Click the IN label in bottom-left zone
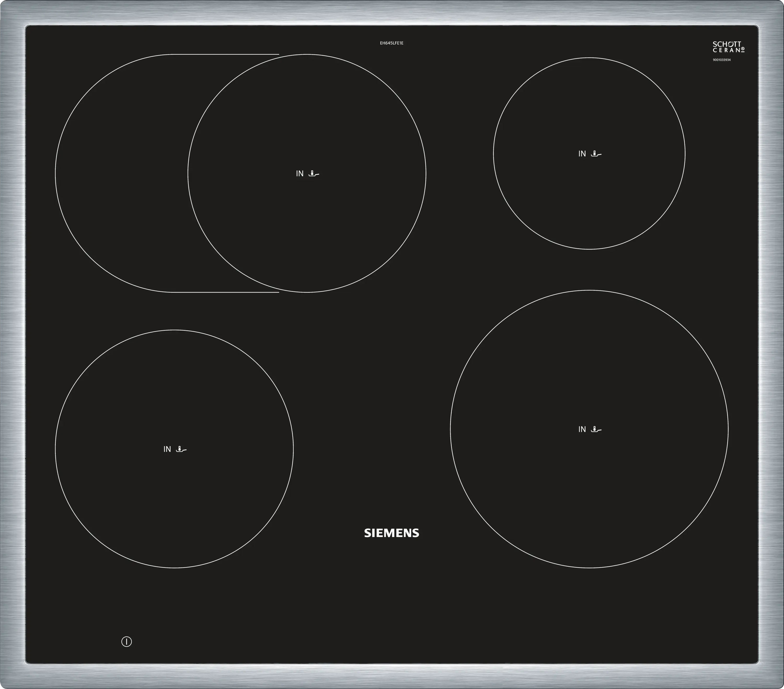This screenshot has height=689, width=784. [167, 449]
